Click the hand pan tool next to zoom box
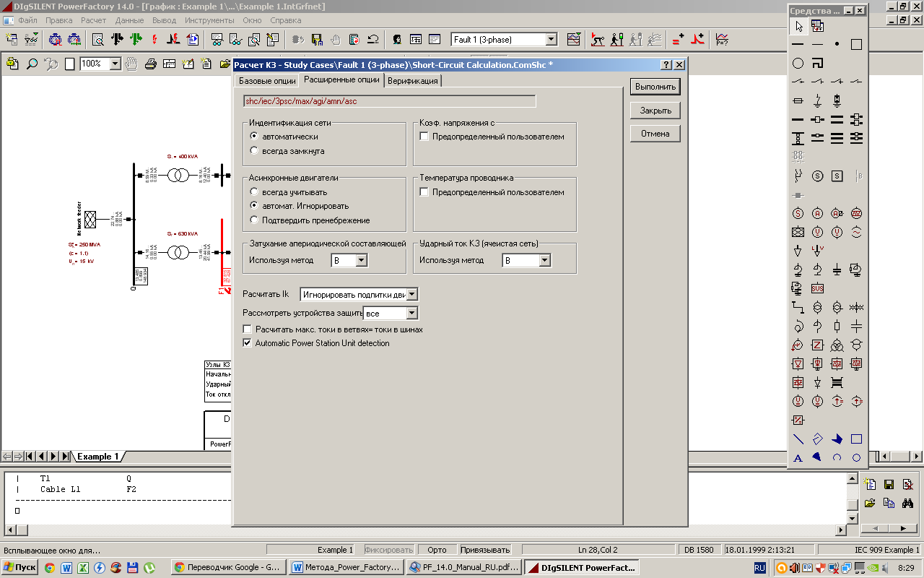 pos(132,64)
